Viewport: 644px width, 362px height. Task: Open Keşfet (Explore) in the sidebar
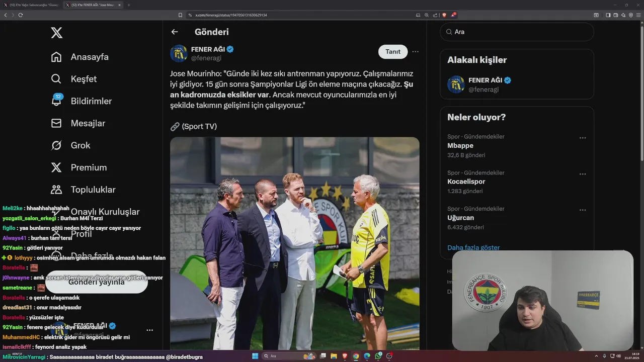click(x=74, y=79)
